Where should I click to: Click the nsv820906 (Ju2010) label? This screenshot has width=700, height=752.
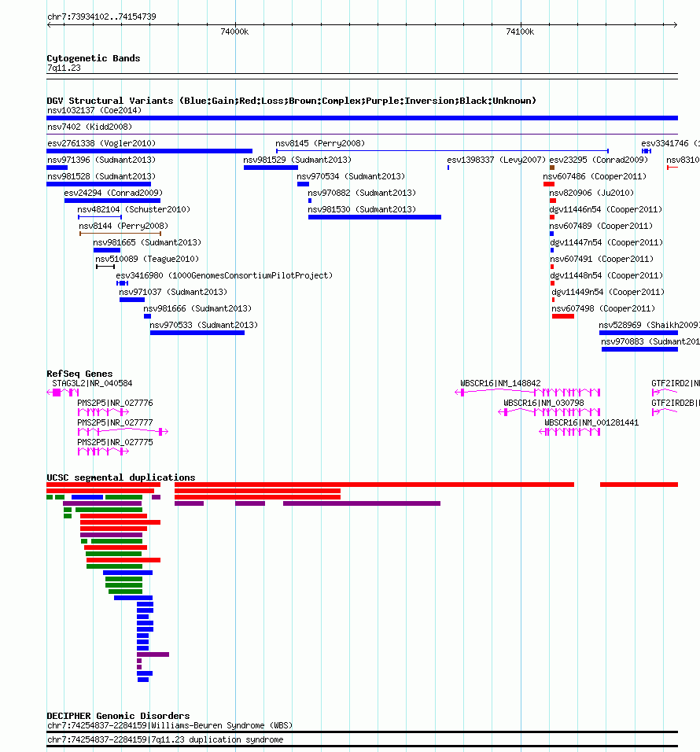click(x=591, y=193)
